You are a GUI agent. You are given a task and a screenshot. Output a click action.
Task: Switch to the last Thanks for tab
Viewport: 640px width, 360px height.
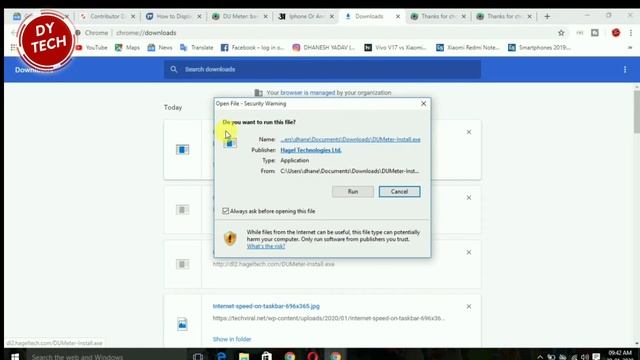click(504, 16)
